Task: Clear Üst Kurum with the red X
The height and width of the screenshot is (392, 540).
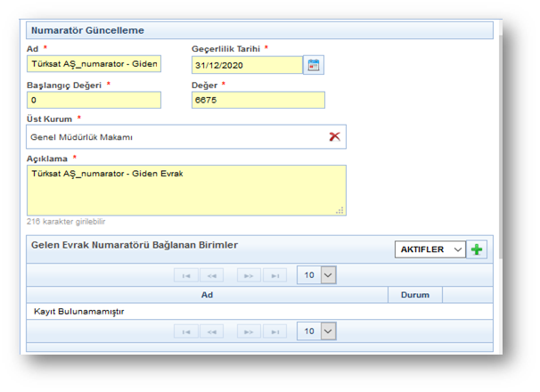Action: (x=335, y=136)
